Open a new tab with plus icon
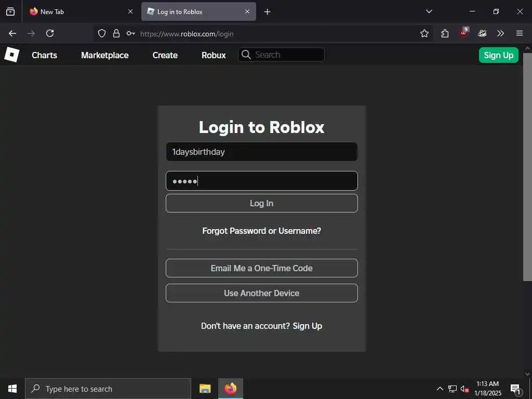This screenshot has height=399, width=532. click(x=268, y=12)
